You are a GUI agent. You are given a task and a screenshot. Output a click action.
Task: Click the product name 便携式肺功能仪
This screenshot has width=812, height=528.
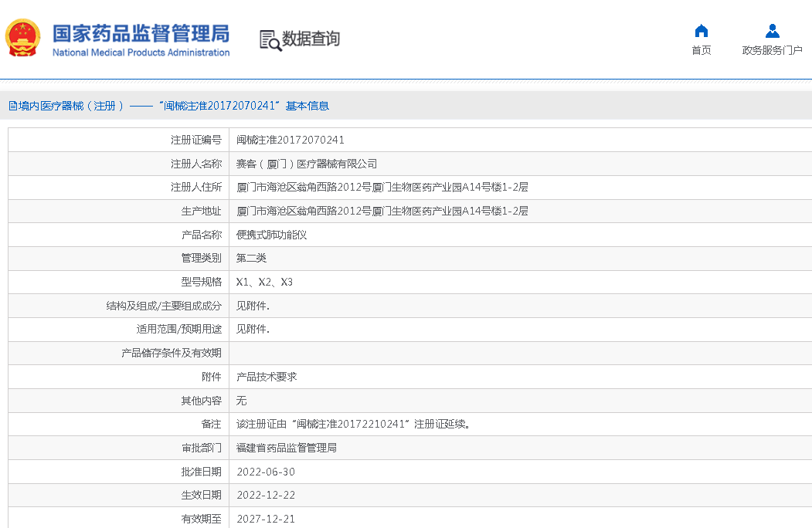pos(271,235)
